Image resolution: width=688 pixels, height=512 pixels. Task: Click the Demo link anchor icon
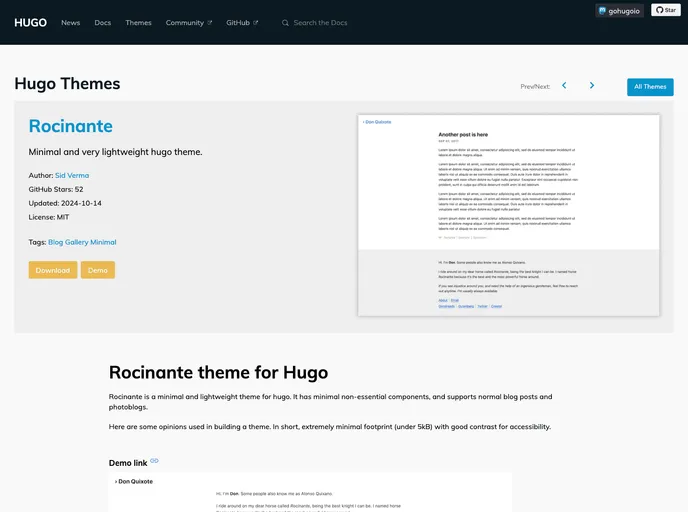coord(154,461)
